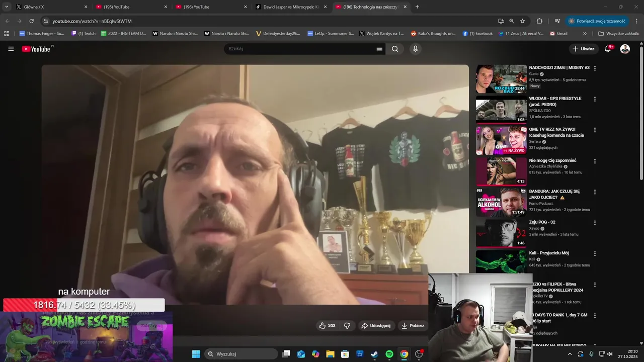644x362 pixels.
Task: Click the Pobierz download button
Action: 413,326
